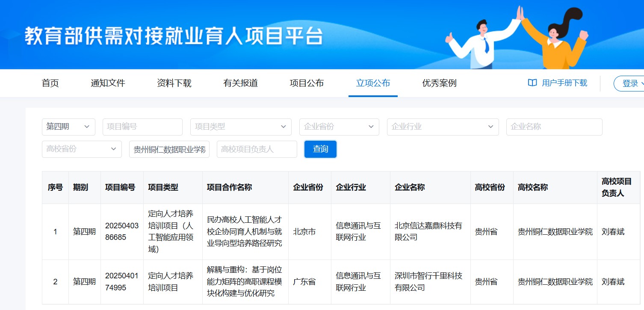644x310 pixels.
Task: Open the 通知文件 tab
Action: (x=107, y=83)
